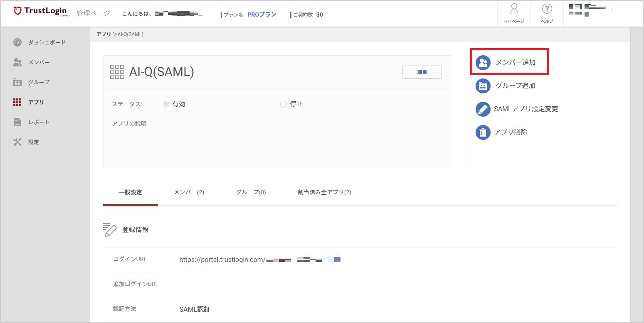Select the 有効 status radio button
Viewport: 644px width, 323px height.
coord(166,104)
